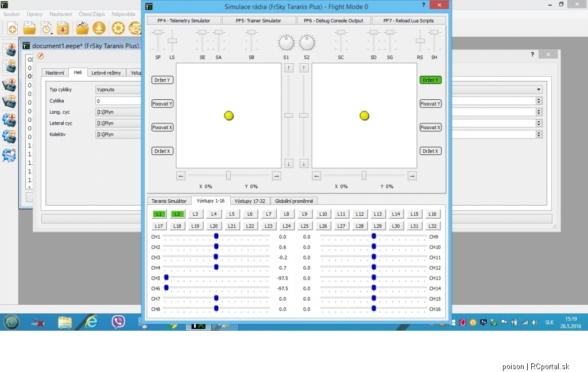Open File Explorer from the taskbar
588x372 pixels.
[64, 321]
